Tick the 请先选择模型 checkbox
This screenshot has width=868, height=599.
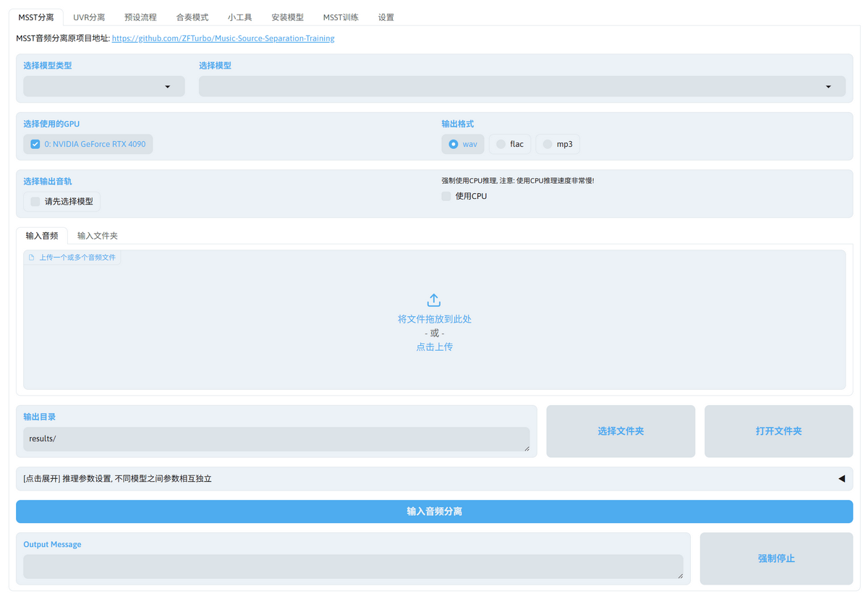tap(35, 202)
